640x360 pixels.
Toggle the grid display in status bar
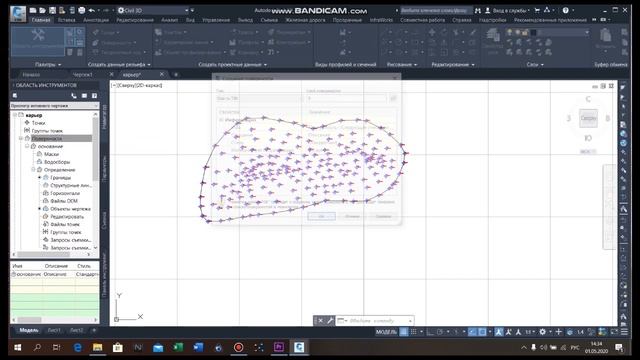click(x=404, y=332)
